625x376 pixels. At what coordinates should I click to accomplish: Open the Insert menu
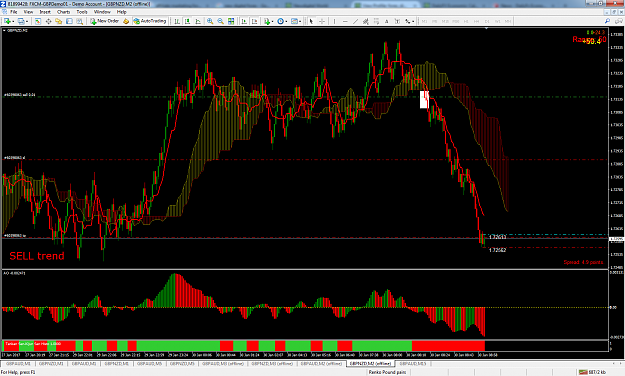45,12
